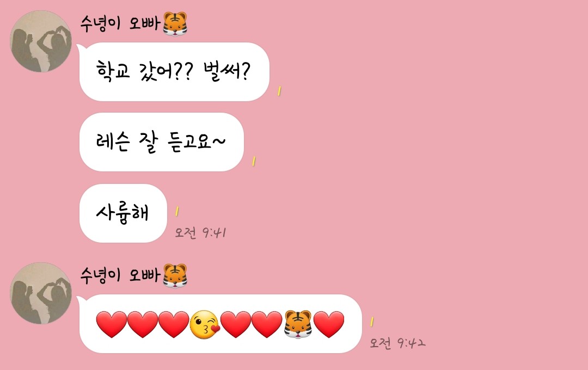Select the '사륭해' message bubble
Screen dimensions: 588x370
pos(123,213)
